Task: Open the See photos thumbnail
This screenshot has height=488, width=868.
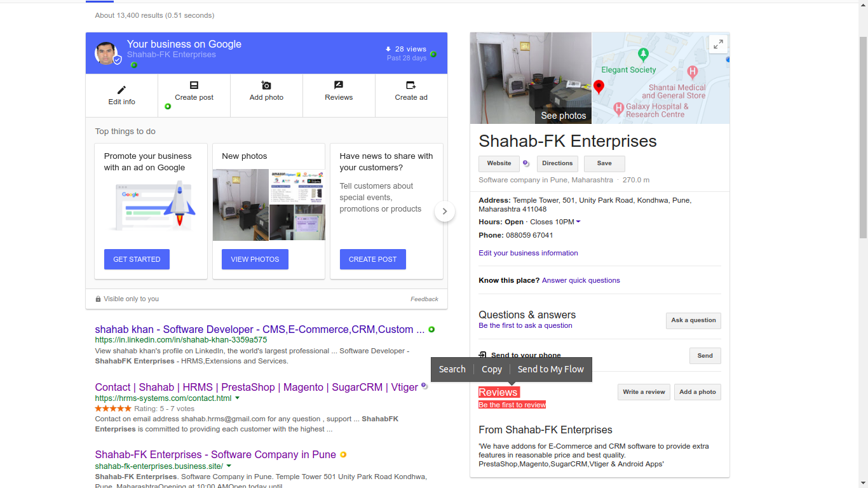Action: pos(531,78)
